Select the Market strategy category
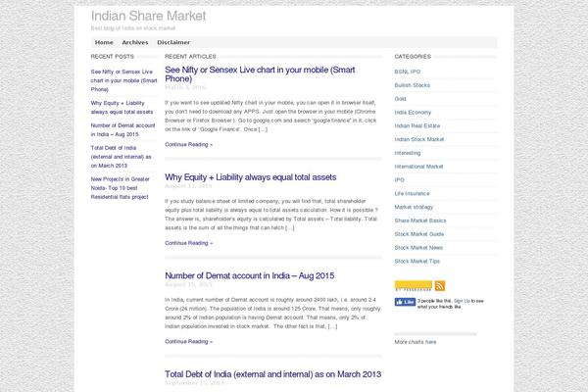588x392 pixels. (414, 207)
